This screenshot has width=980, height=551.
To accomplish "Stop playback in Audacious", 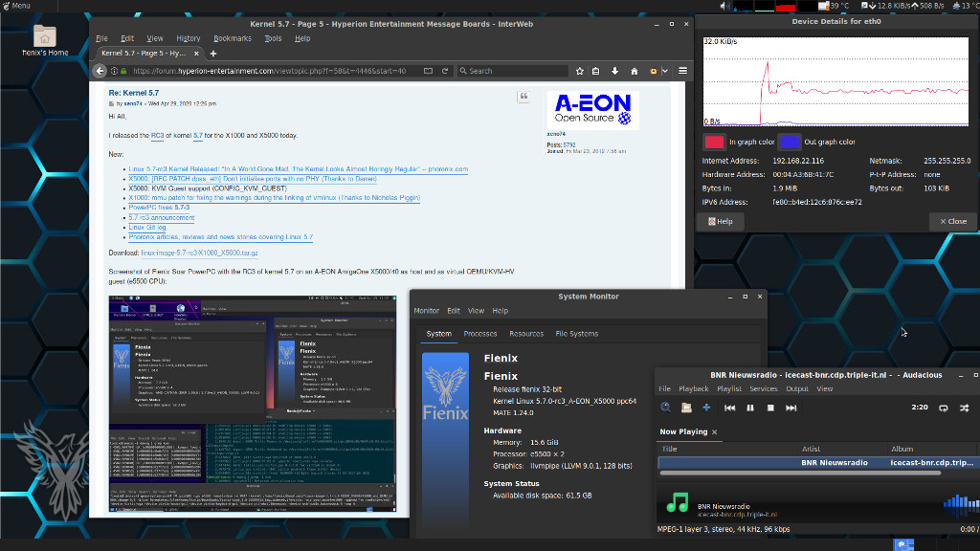I will pyautogui.click(x=770, y=408).
